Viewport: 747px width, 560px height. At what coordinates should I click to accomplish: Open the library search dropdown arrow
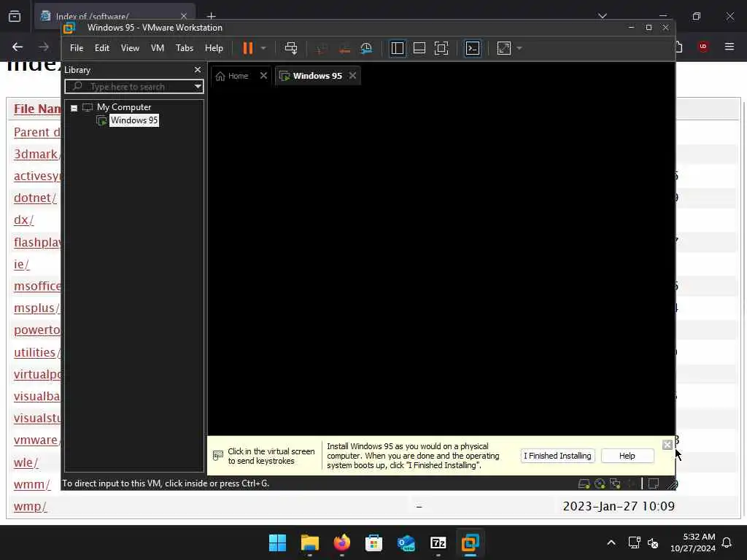coord(198,87)
